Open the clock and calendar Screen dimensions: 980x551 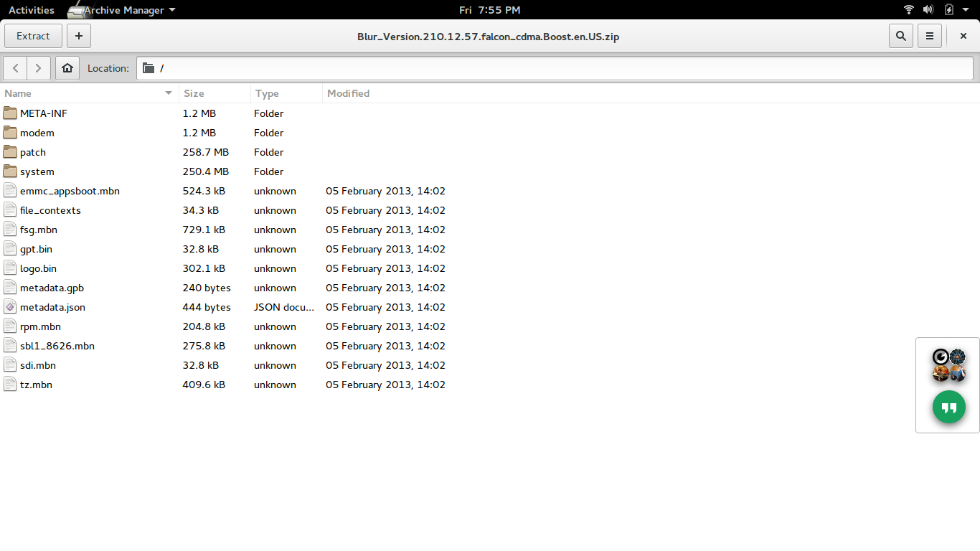pos(489,10)
